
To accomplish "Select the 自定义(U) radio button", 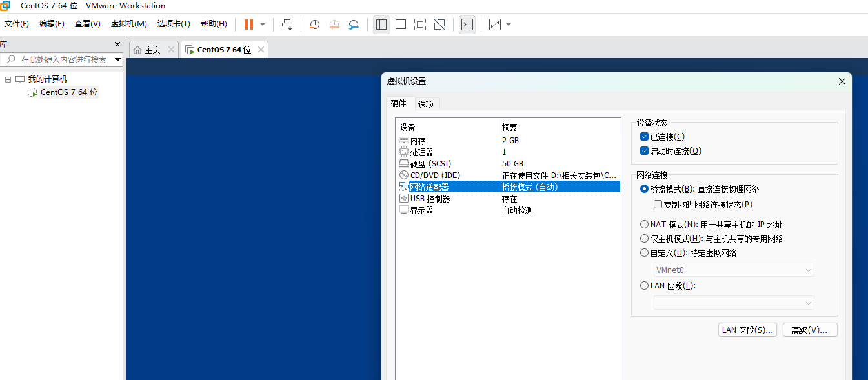I will coord(644,253).
